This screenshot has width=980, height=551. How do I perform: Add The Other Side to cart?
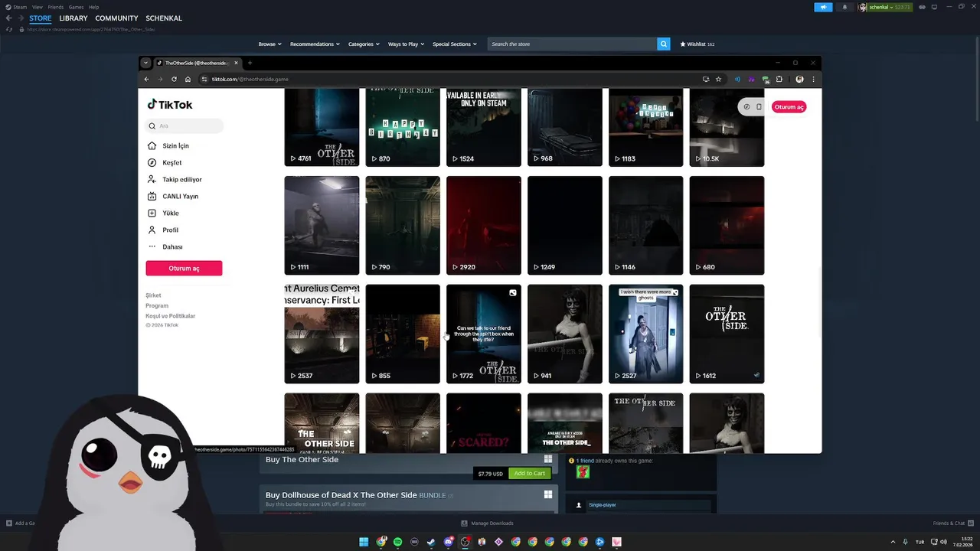[x=529, y=473]
